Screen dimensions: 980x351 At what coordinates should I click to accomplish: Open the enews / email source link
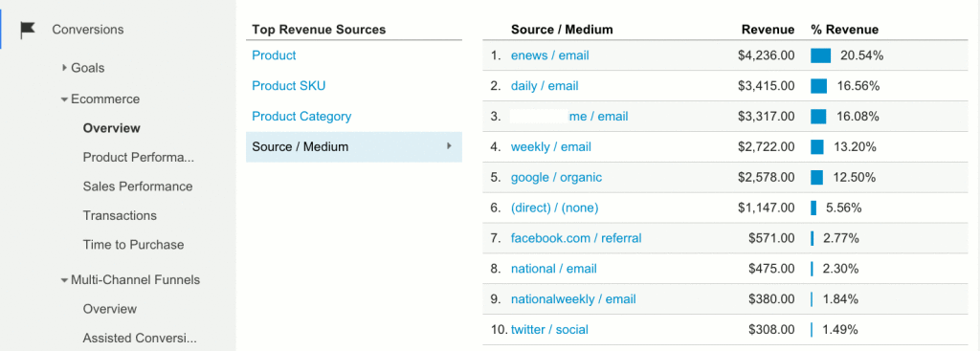(x=550, y=55)
